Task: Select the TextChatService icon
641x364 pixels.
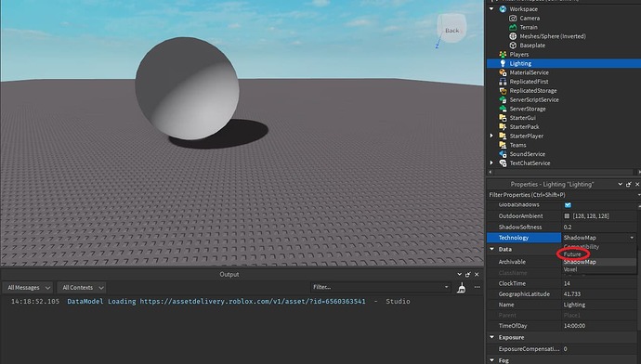Action: (503, 163)
